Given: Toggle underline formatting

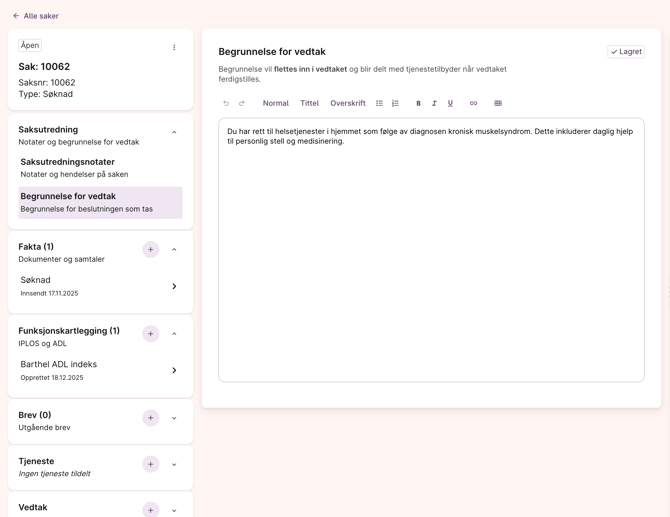Looking at the screenshot, I should tap(450, 103).
